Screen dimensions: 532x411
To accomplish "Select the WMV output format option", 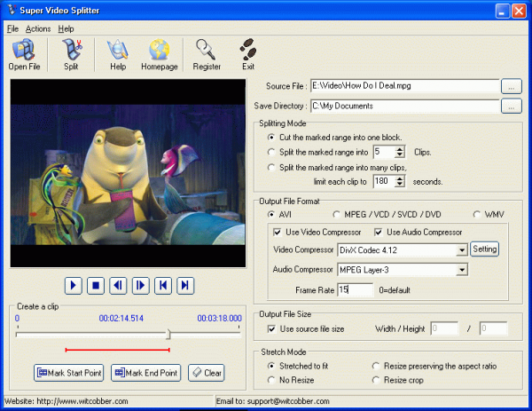I will (477, 215).
